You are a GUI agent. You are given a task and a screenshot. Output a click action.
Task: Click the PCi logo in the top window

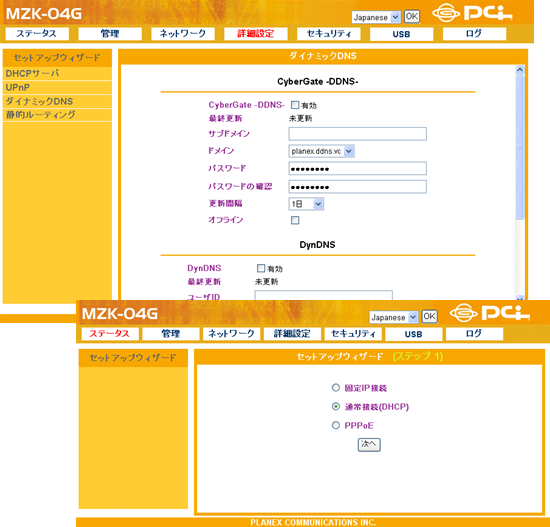(x=472, y=13)
